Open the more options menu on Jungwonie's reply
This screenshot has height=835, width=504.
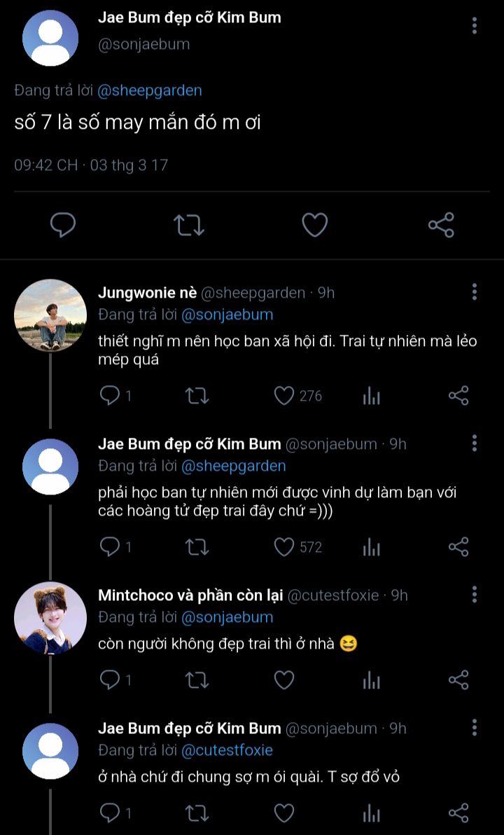click(x=475, y=292)
